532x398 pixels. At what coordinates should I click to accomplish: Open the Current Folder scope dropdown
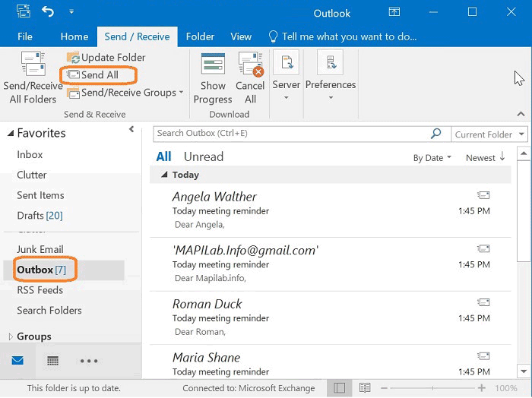pyautogui.click(x=489, y=134)
